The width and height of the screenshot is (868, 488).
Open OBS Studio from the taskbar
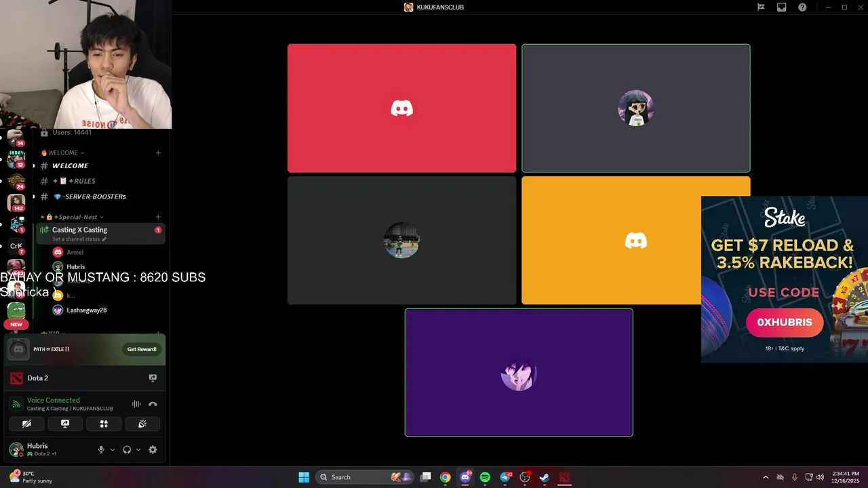point(525,477)
